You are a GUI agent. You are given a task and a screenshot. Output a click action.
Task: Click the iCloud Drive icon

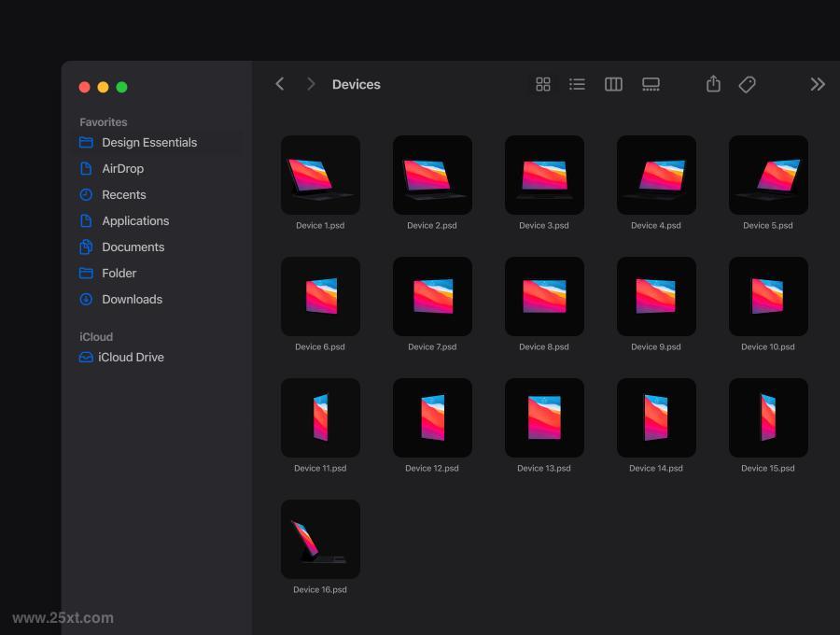(x=86, y=357)
